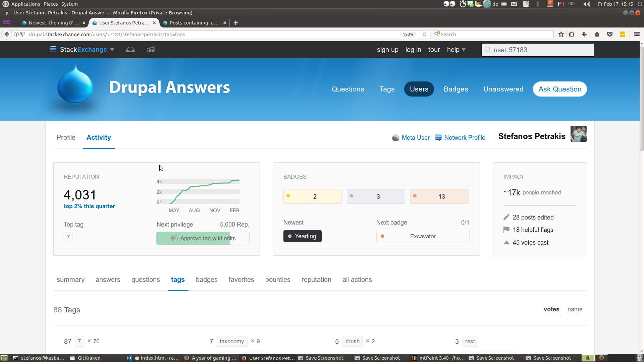The width and height of the screenshot is (644, 362).
Task: Go to the Firefox home icon
Action: 597,34
